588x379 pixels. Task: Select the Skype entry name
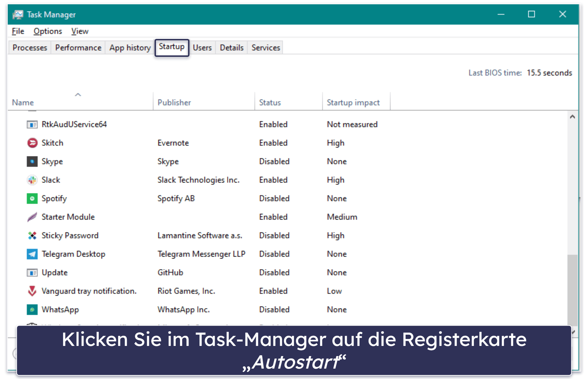click(52, 162)
